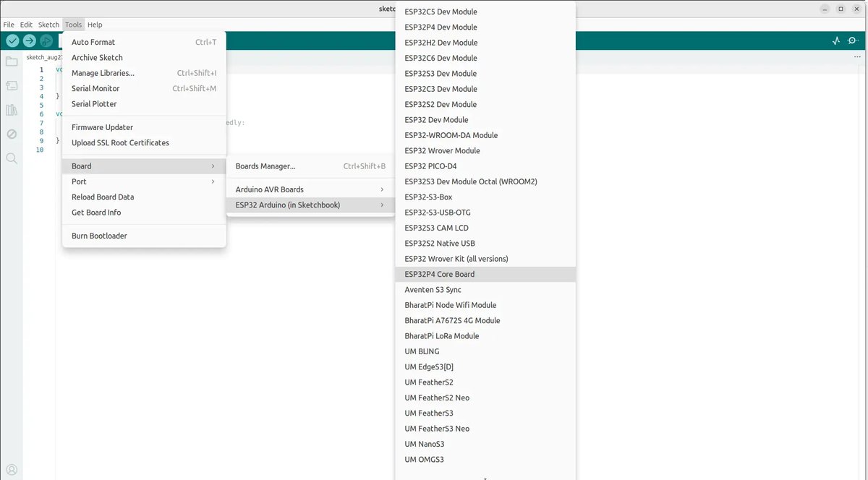Choose Firmware Updater menu entry
868x480 pixels.
[144, 127]
